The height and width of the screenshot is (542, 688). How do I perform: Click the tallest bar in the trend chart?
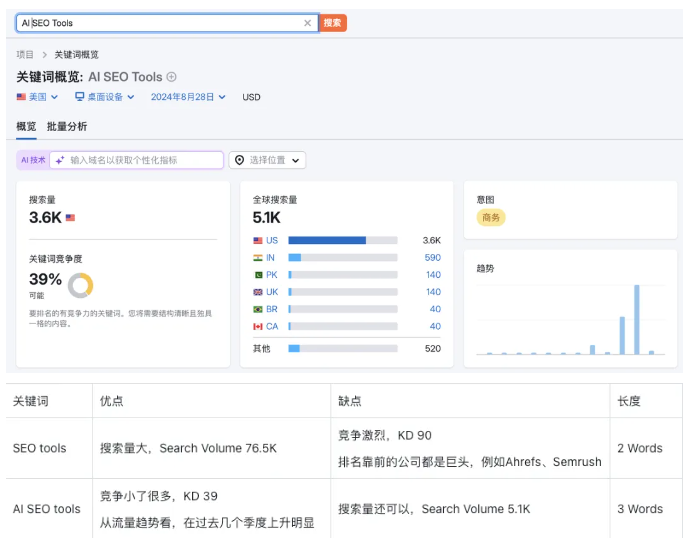(636, 320)
